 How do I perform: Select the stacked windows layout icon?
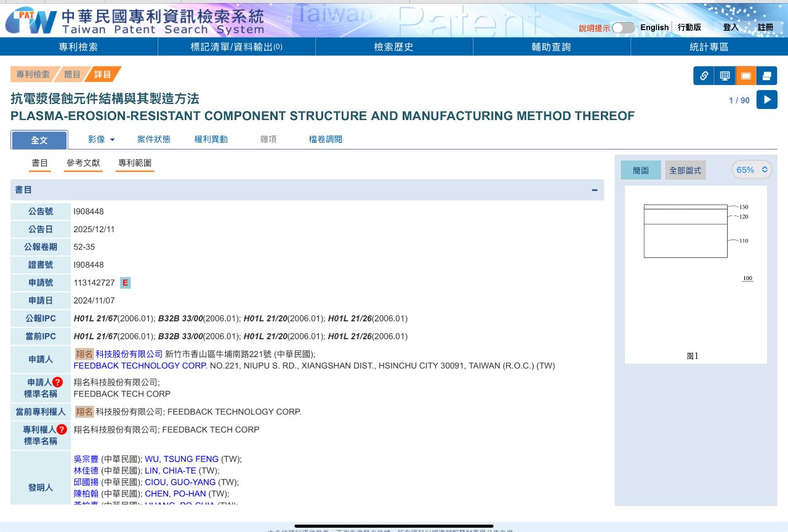(x=766, y=76)
